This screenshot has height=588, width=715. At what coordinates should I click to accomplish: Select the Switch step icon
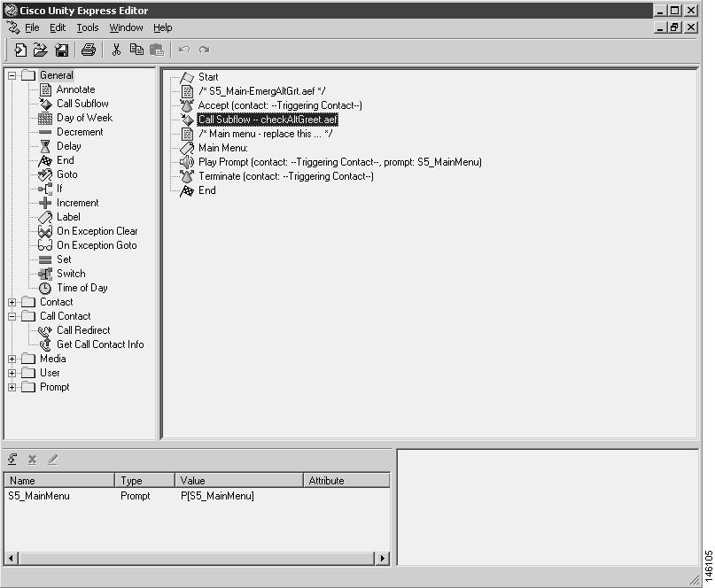click(x=45, y=274)
